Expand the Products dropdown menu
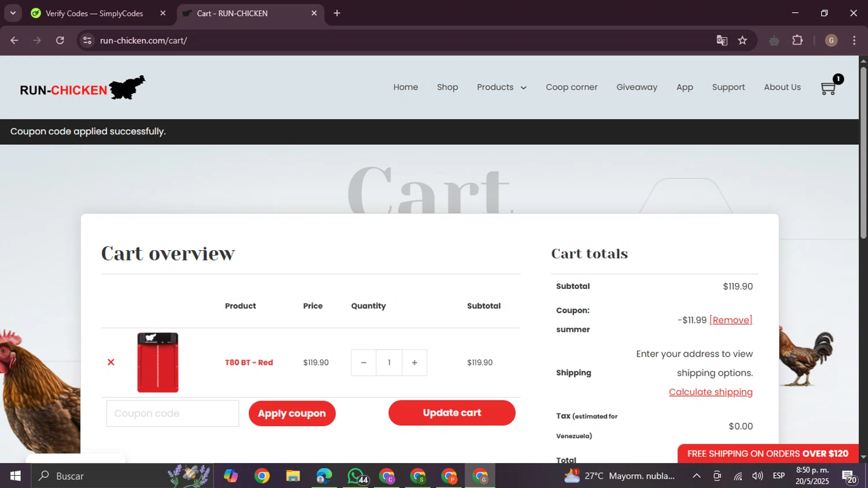 point(502,87)
